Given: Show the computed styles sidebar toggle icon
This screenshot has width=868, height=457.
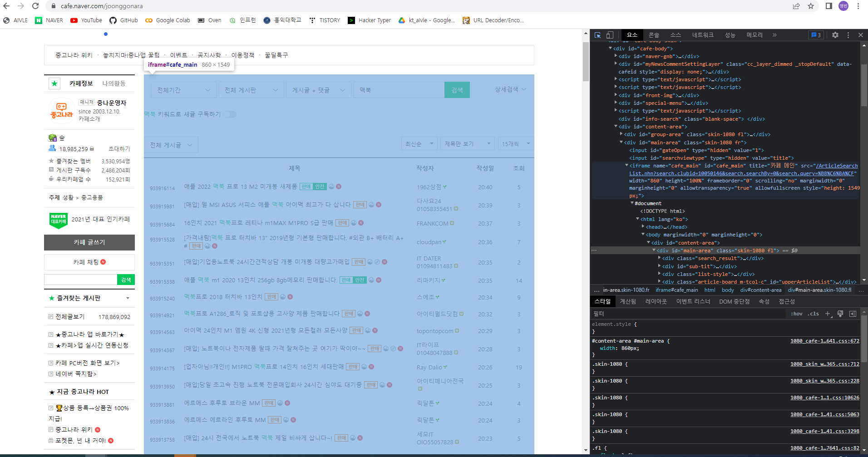Looking at the screenshot, I should [x=853, y=314].
